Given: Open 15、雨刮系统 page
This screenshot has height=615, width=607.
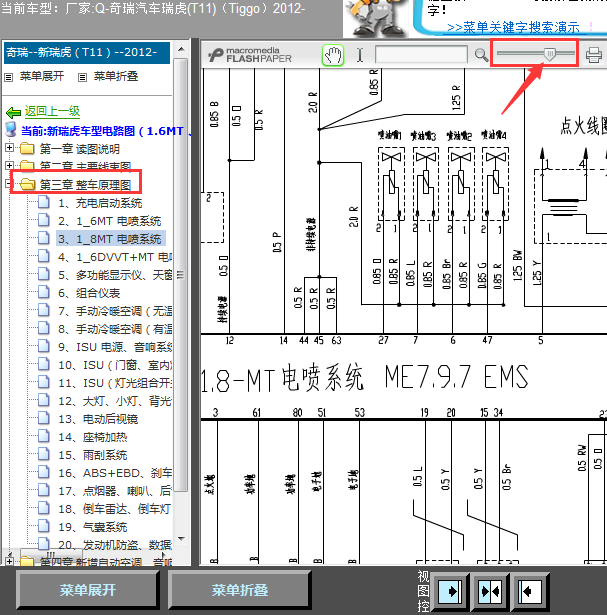Looking at the screenshot, I should tap(93, 455).
